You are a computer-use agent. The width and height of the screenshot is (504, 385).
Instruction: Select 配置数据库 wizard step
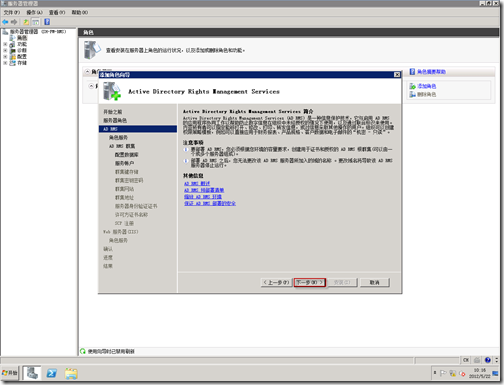coord(127,155)
